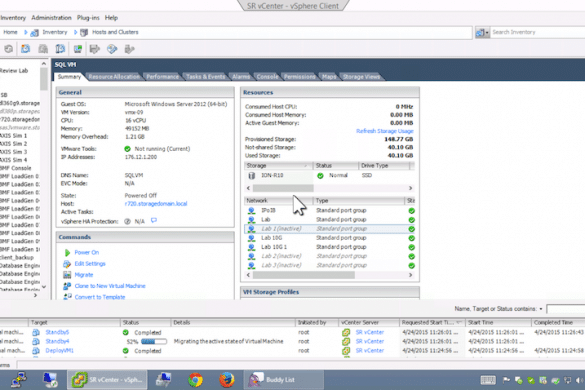
Task: Select the Lab 10G 1 network icon
Action: click(251, 247)
